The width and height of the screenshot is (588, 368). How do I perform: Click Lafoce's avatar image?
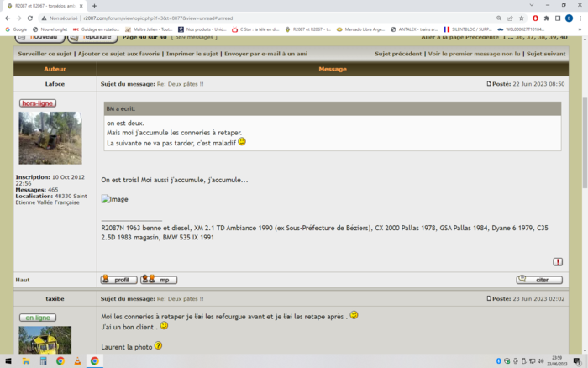pos(50,138)
